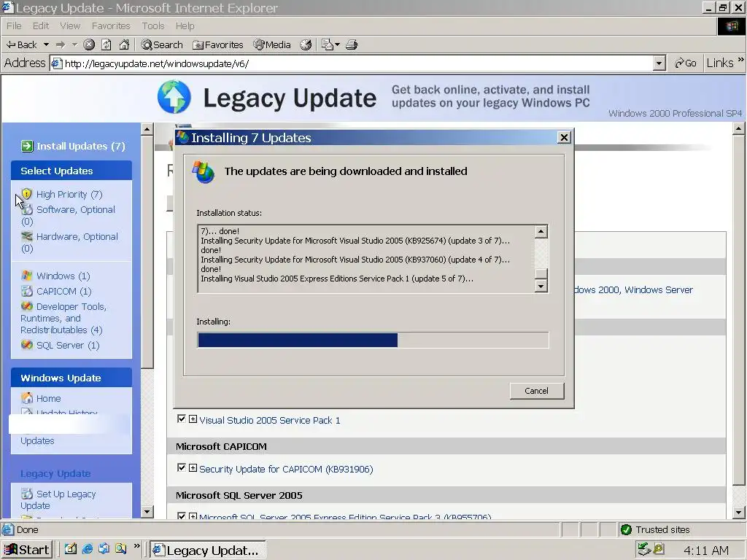This screenshot has width=747, height=560.
Task: Open the View menu
Action: pyautogui.click(x=70, y=26)
